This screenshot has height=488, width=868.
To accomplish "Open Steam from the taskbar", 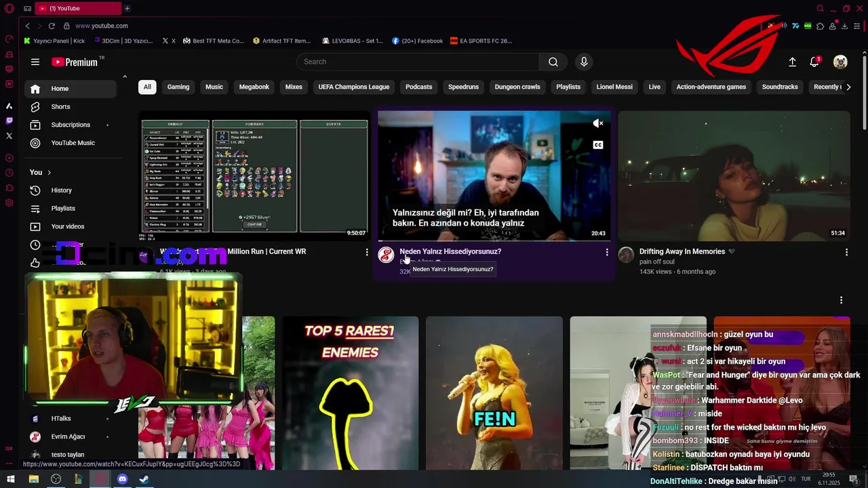I will (x=144, y=479).
